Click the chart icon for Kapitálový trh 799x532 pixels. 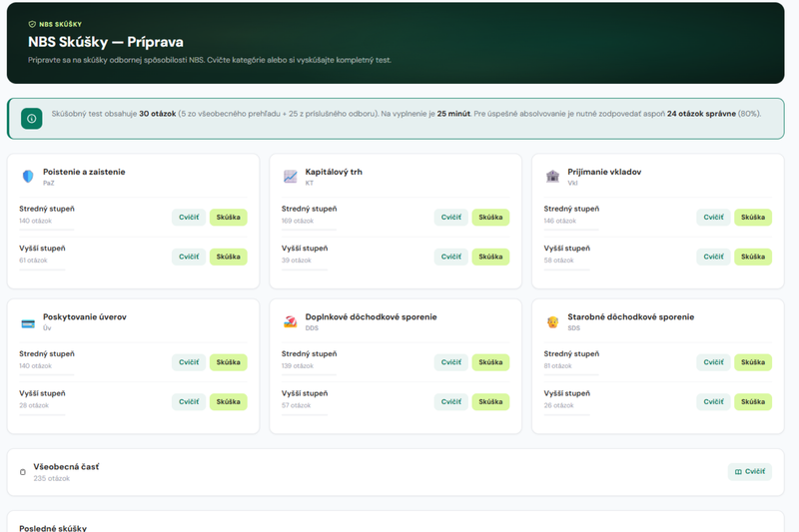(x=290, y=176)
